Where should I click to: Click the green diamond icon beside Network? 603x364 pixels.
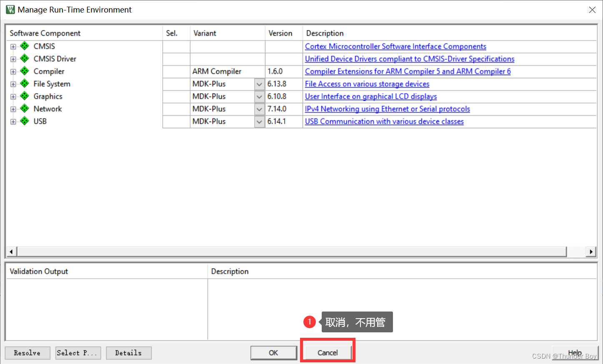coord(25,108)
